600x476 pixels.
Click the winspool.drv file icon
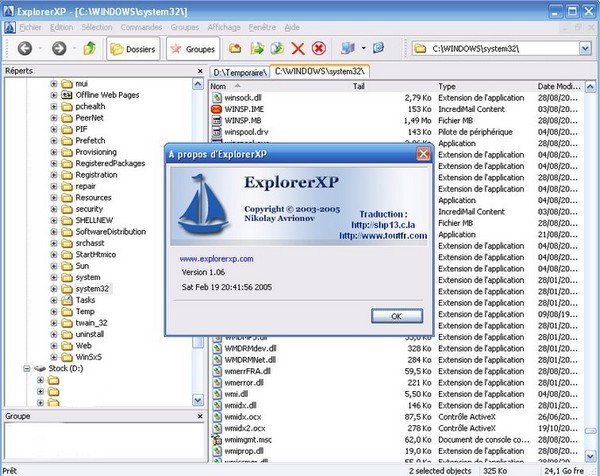pyautogui.click(x=217, y=132)
